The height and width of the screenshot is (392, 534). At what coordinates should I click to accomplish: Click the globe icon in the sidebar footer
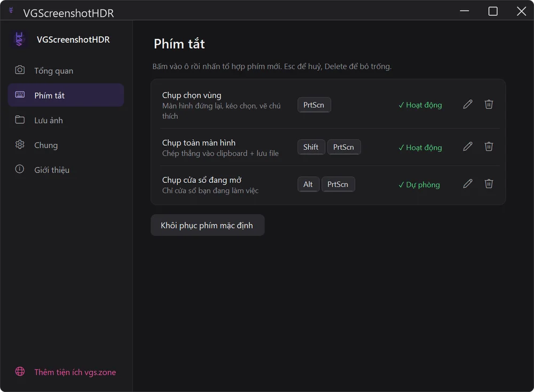[20, 372]
